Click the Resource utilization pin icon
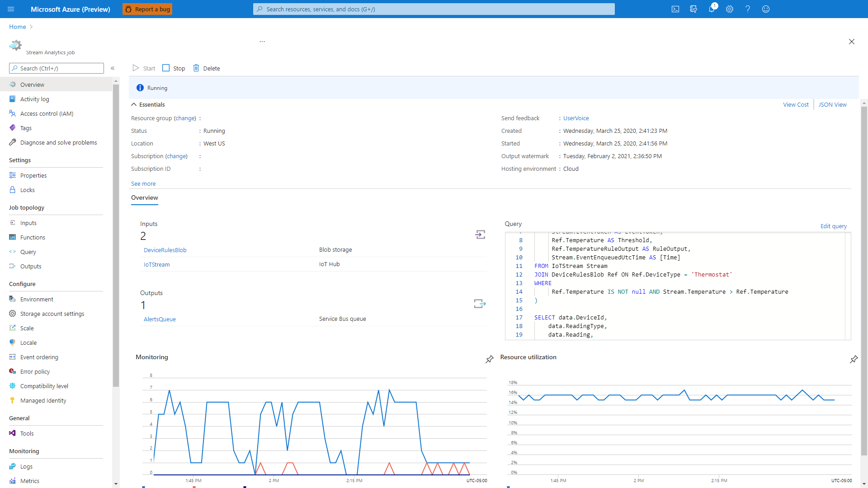868x488 pixels. tap(854, 359)
